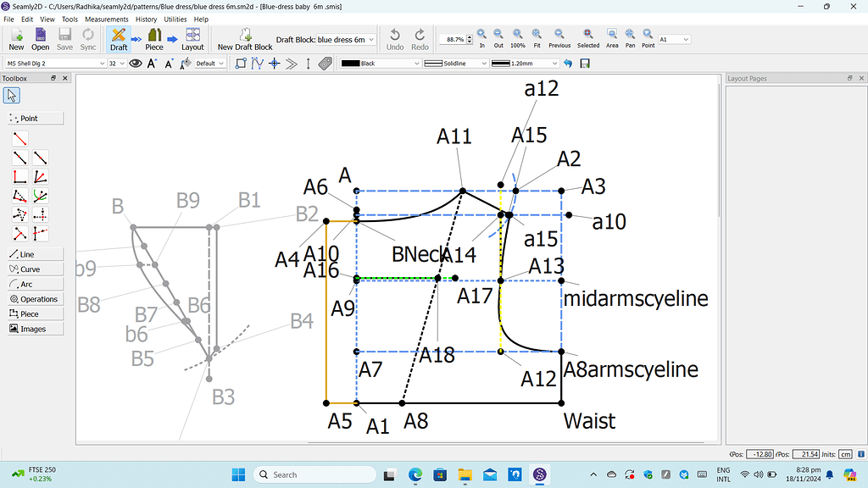This screenshot has height=488, width=868.
Task: Click the Zoom to Selected icon
Action: click(588, 34)
